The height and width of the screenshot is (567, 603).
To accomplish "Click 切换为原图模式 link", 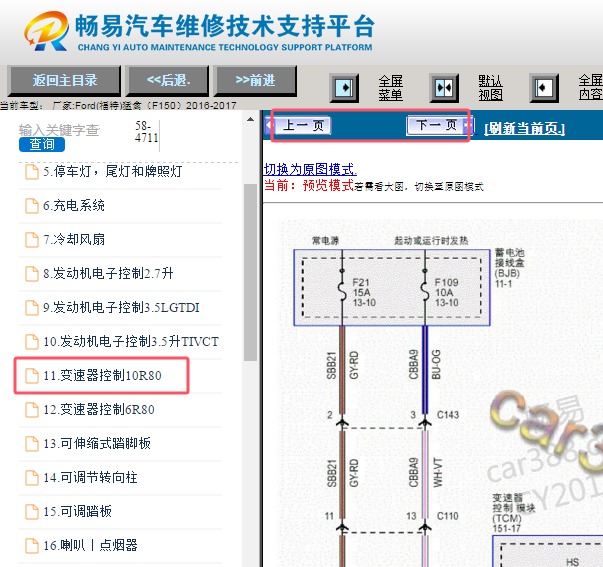I will [310, 169].
